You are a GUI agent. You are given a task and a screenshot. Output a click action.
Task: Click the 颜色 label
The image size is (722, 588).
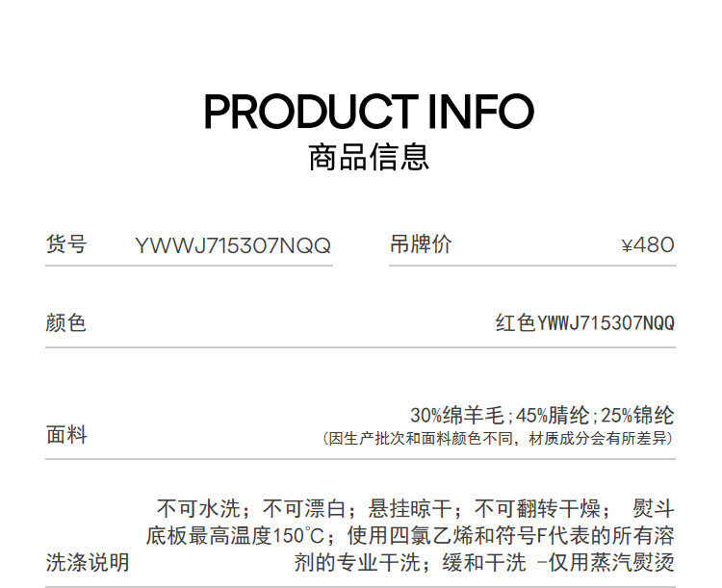65,322
